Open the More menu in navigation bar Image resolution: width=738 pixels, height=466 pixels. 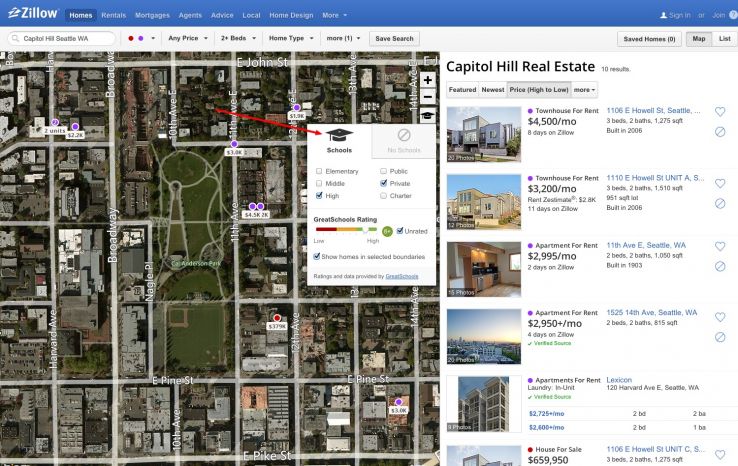coord(334,15)
